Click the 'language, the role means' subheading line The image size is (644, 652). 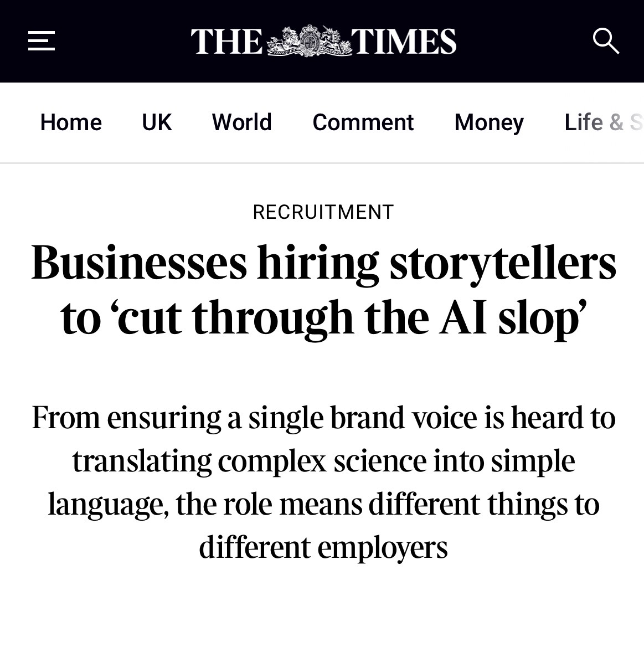[323, 504]
